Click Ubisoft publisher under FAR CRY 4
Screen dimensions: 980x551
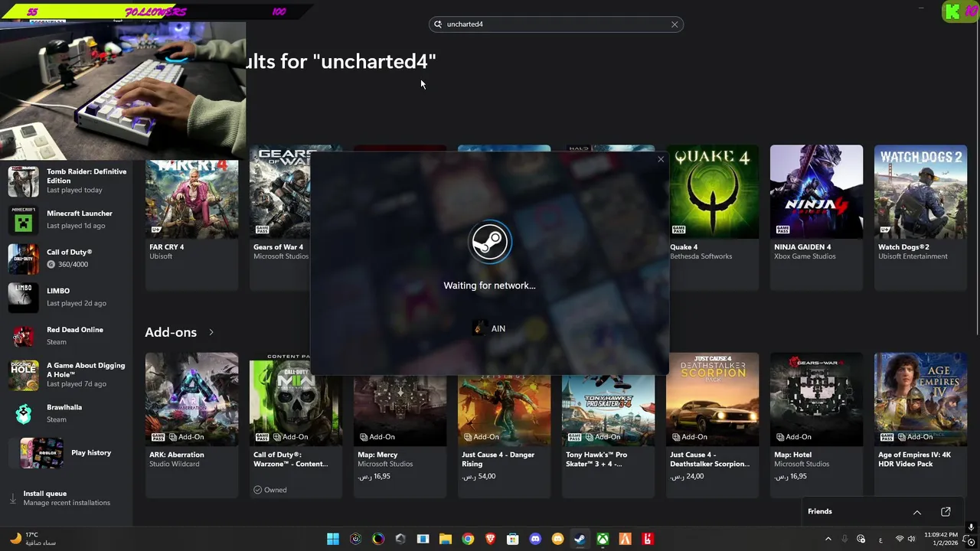pyautogui.click(x=161, y=256)
